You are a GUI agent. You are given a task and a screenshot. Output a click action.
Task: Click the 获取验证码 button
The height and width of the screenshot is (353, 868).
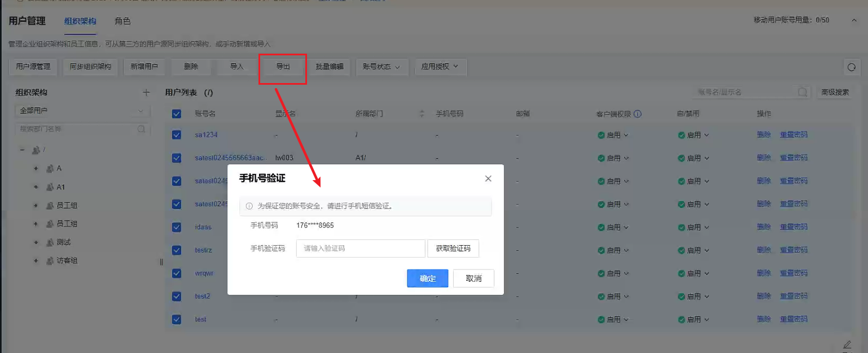click(453, 249)
